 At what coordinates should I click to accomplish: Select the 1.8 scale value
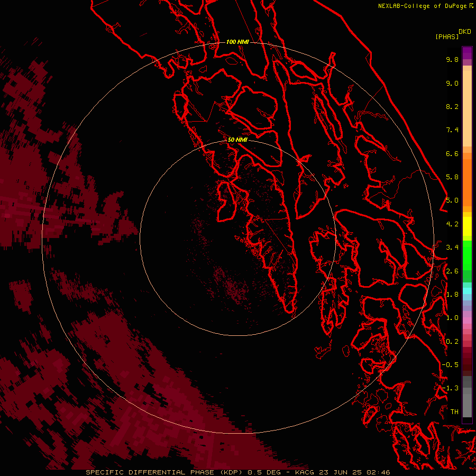452,295
